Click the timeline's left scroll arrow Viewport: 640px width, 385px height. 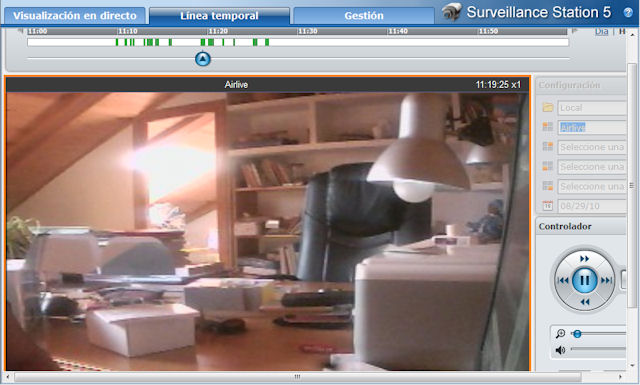point(20,31)
